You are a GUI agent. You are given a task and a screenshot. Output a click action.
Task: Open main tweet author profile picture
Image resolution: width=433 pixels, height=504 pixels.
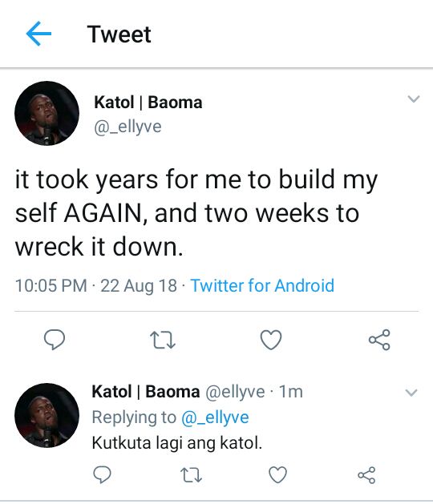coord(47,113)
